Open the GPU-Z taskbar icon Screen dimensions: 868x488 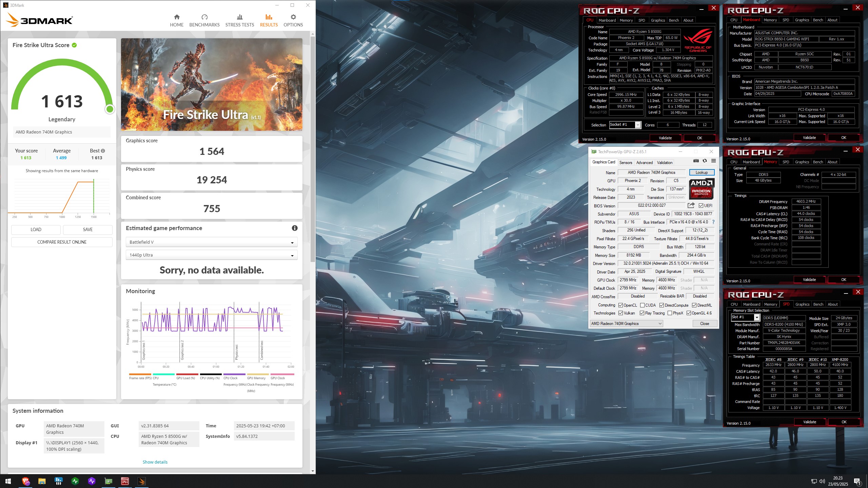pyautogui.click(x=108, y=481)
